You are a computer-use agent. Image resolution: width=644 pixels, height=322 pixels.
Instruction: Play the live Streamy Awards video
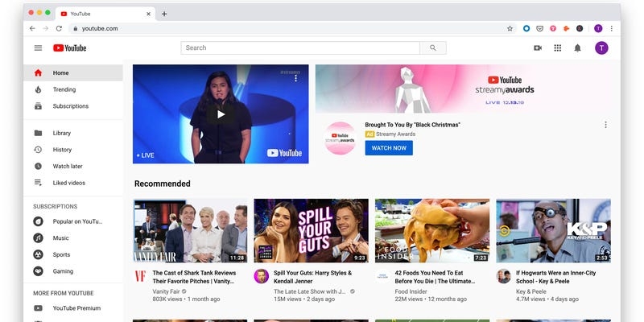tap(221, 114)
